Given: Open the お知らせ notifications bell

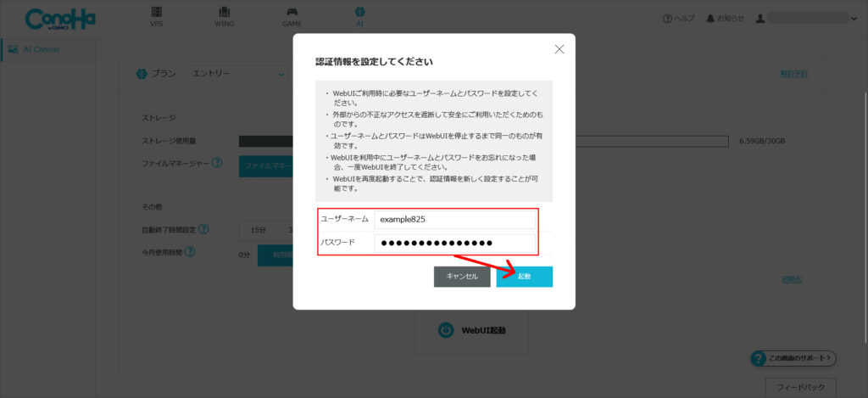Looking at the screenshot, I should 726,19.
